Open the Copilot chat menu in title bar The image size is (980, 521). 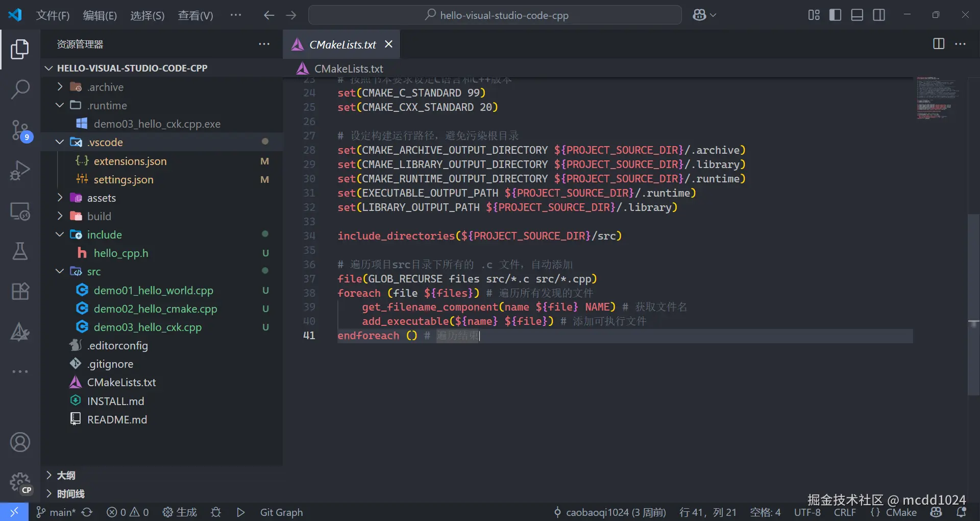click(704, 15)
